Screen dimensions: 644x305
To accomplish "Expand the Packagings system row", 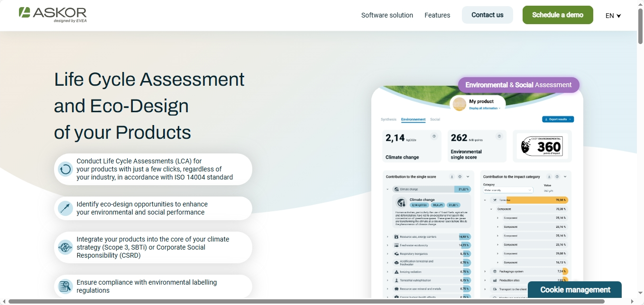I will (x=485, y=271).
